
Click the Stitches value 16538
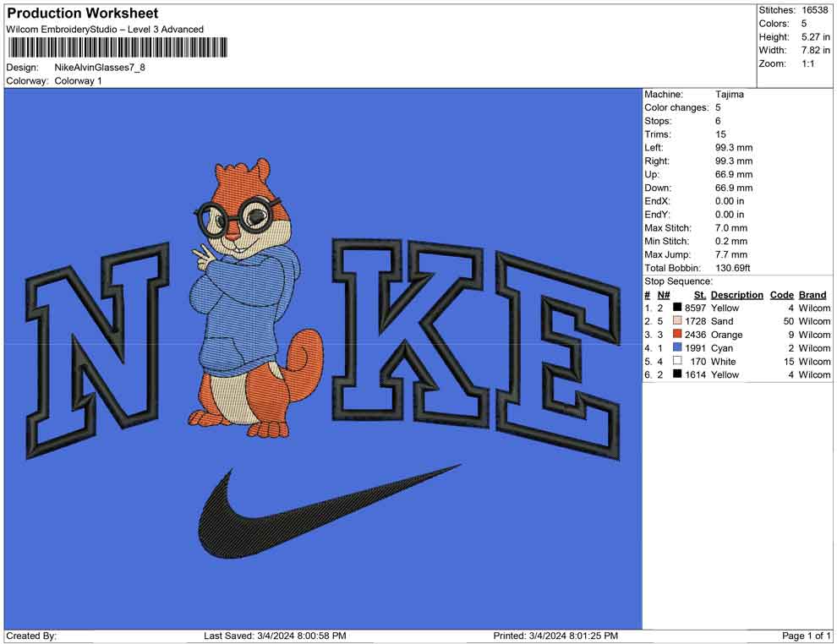pyautogui.click(x=814, y=10)
